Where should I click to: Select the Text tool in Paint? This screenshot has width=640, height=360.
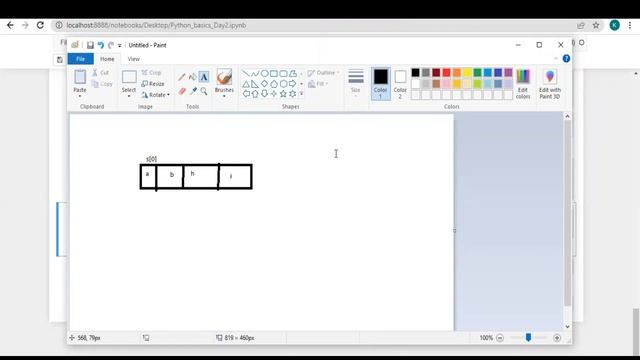coord(204,77)
